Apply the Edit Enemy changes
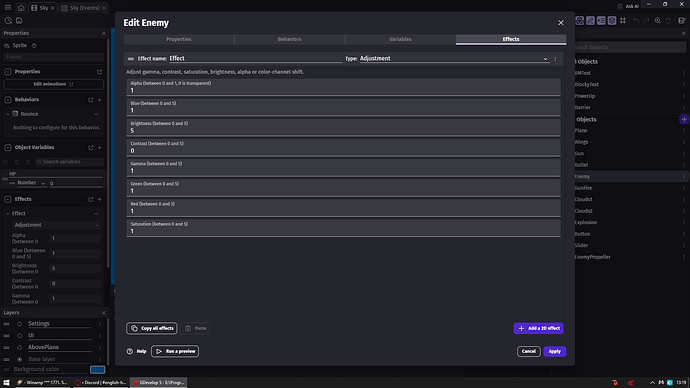690x388 pixels. (554, 351)
